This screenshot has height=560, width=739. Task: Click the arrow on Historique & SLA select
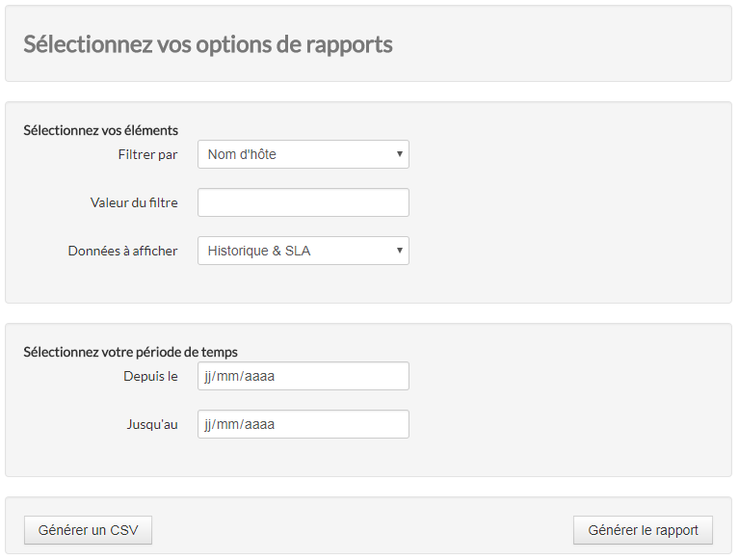(x=399, y=251)
